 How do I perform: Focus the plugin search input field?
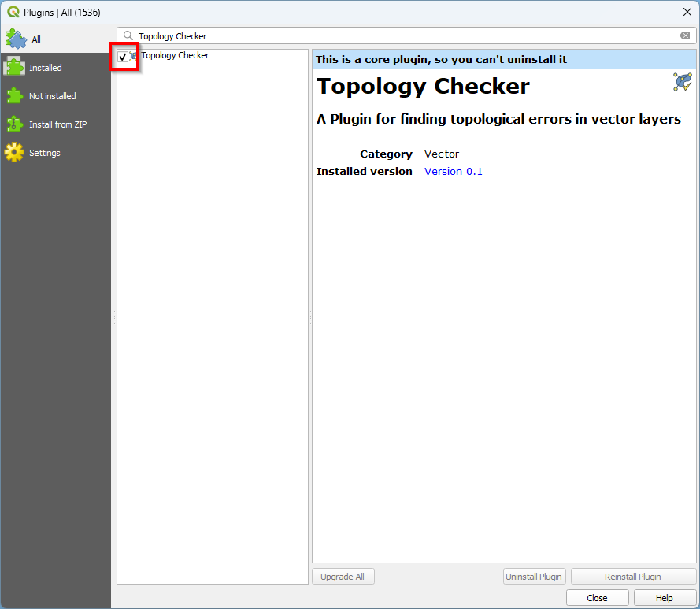point(402,36)
